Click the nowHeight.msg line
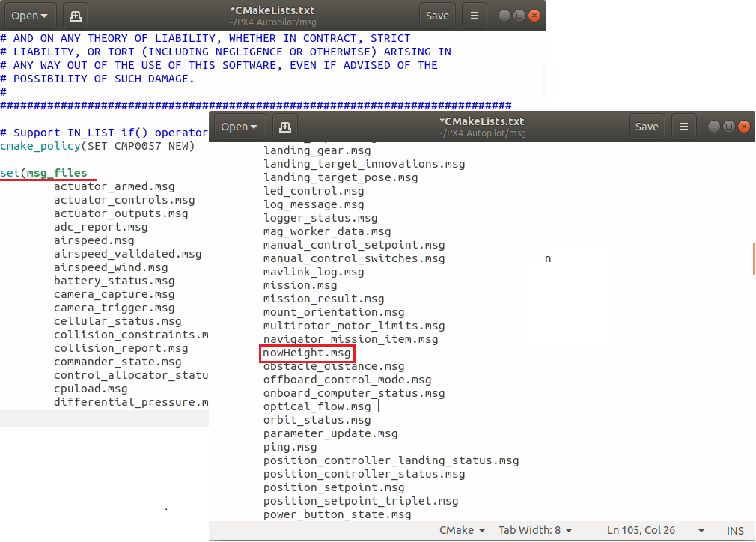 click(307, 353)
